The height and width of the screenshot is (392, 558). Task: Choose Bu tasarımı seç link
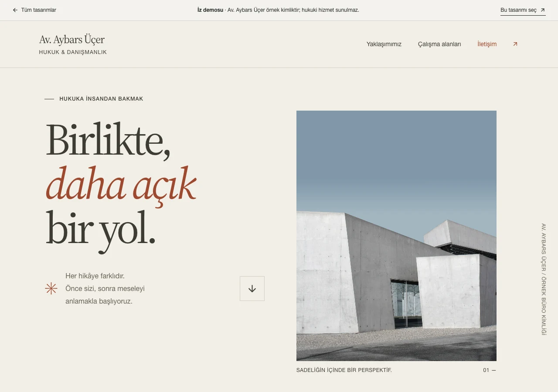tap(523, 10)
